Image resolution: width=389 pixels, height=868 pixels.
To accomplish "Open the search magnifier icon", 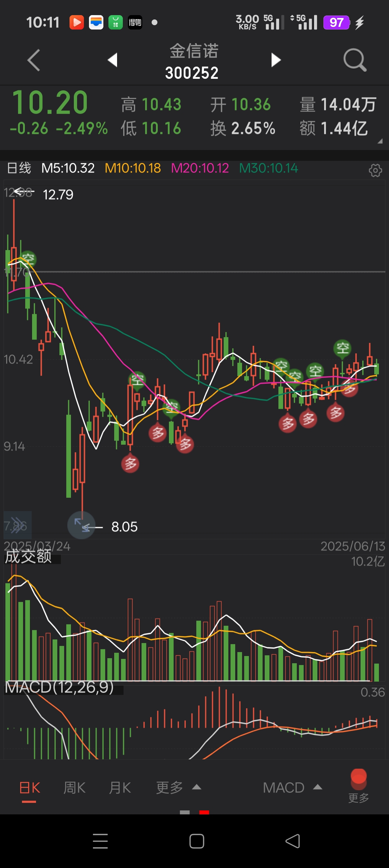I will pyautogui.click(x=355, y=60).
